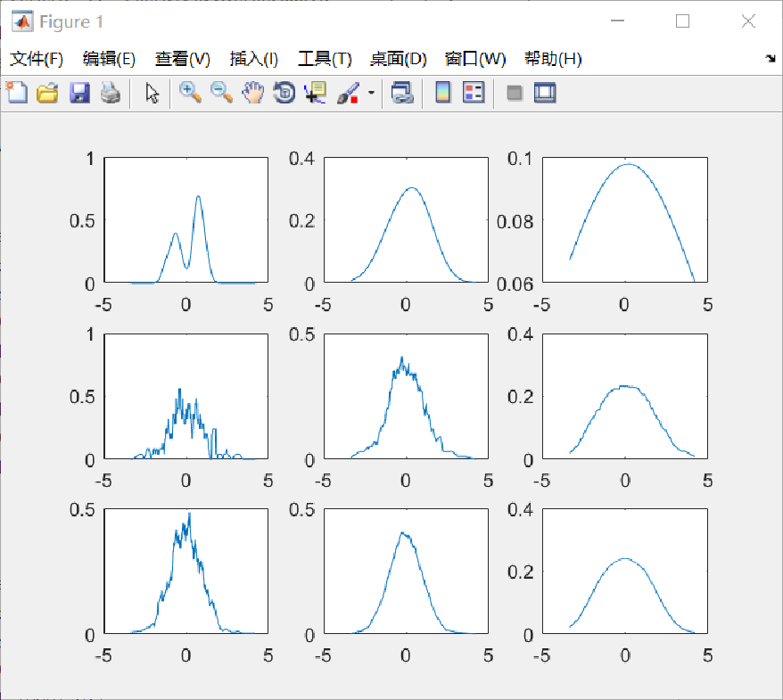The image size is (783, 700).
Task: Print the figure using the printer icon
Action: tap(111, 94)
